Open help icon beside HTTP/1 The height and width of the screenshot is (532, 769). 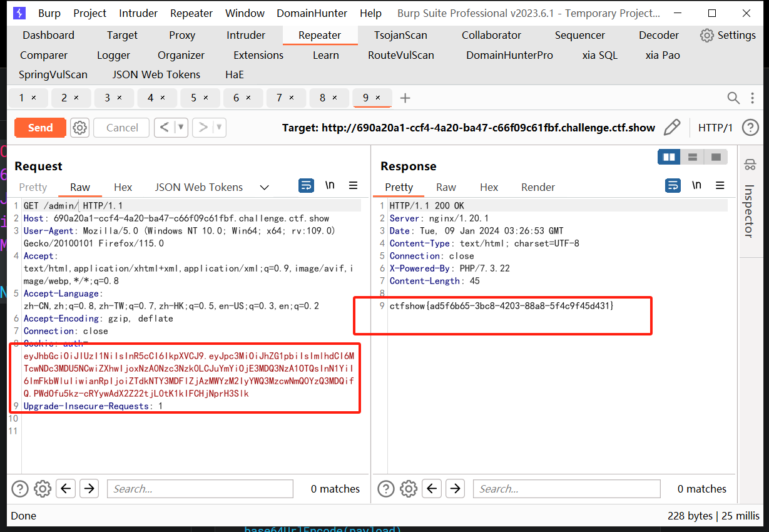click(750, 128)
